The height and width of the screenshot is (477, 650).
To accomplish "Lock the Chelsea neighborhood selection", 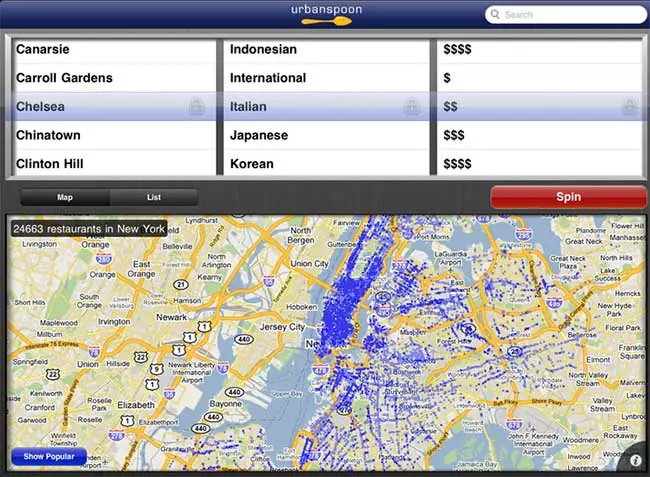I will pos(196,107).
